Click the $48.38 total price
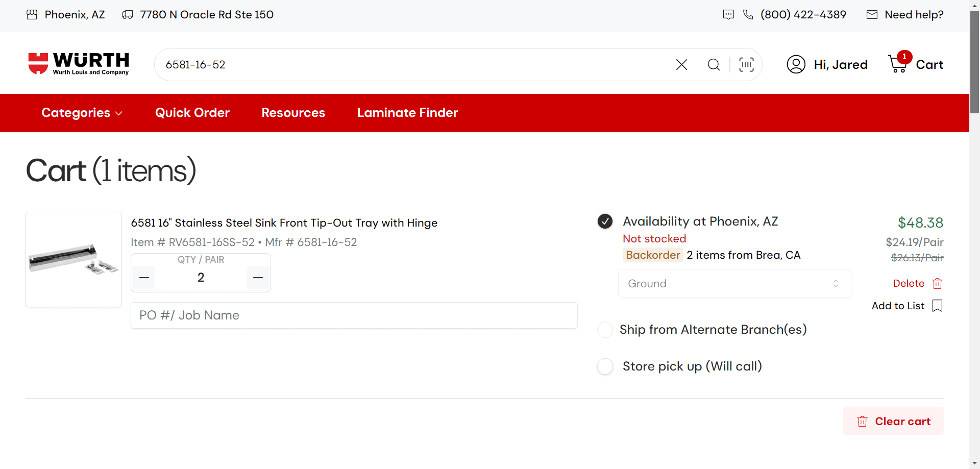This screenshot has width=980, height=469. coord(920,223)
